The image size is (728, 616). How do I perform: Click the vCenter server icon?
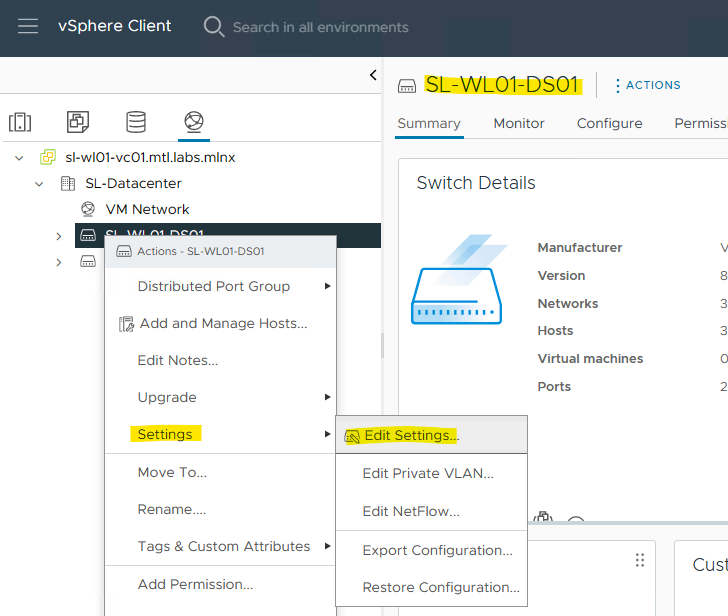[x=48, y=157]
